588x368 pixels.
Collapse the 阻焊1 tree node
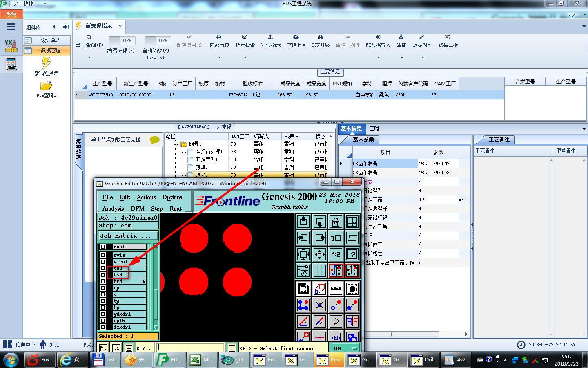[x=176, y=144]
